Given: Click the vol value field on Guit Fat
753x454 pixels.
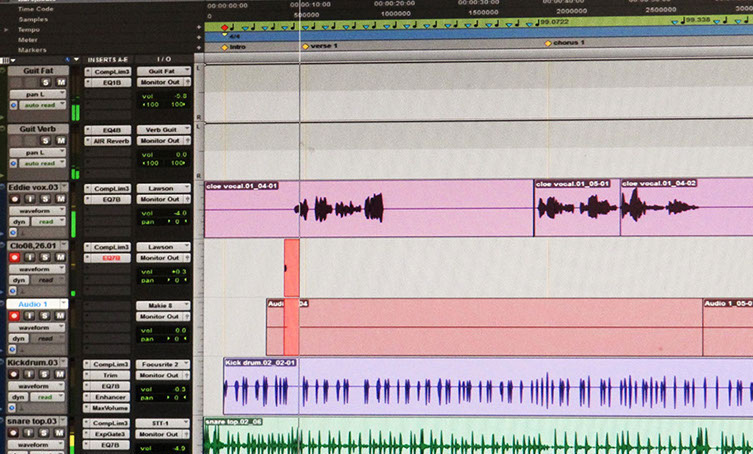Looking at the screenshot, I should [x=163, y=95].
